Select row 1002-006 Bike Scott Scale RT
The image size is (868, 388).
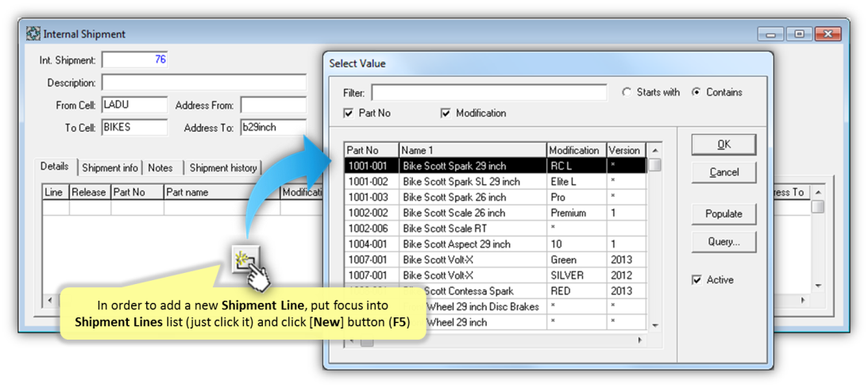[x=495, y=229]
